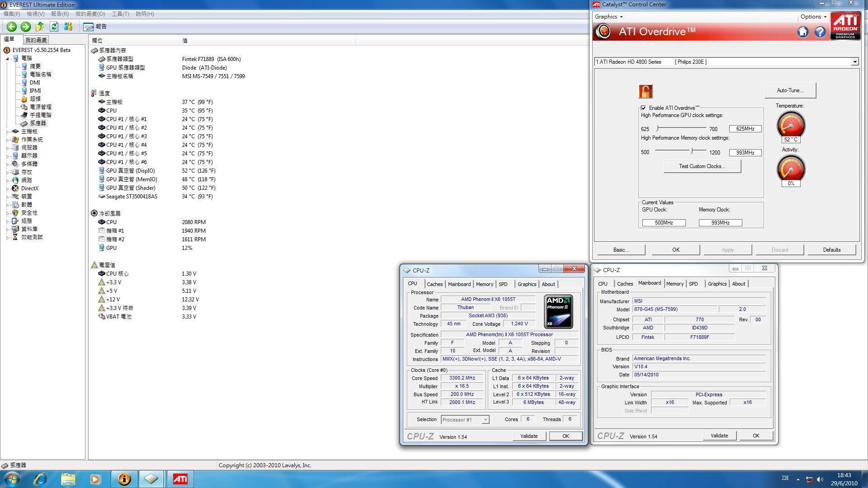
Task: Click Auto-Tune button
Action: (790, 90)
